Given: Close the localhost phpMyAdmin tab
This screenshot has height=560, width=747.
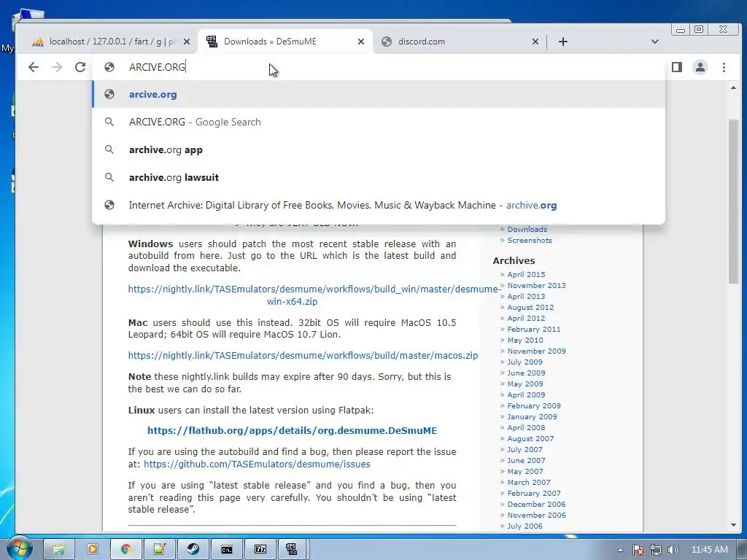Looking at the screenshot, I should (186, 42).
